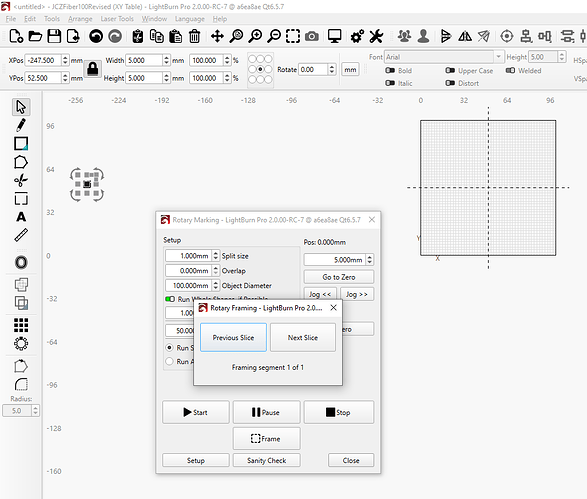Increase the Split size spinner value
Image resolution: width=587 pixels, height=499 pixels.
pyautogui.click(x=216, y=253)
